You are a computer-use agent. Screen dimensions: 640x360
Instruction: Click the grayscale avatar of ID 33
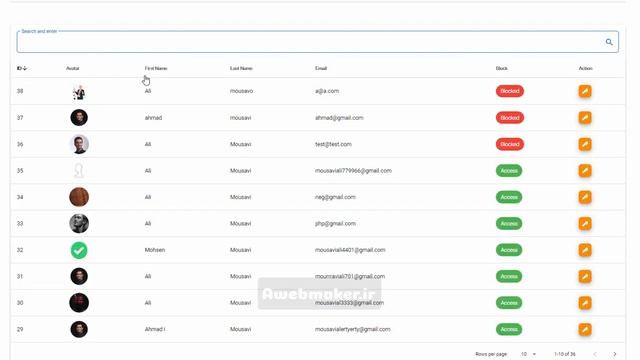coord(79,223)
